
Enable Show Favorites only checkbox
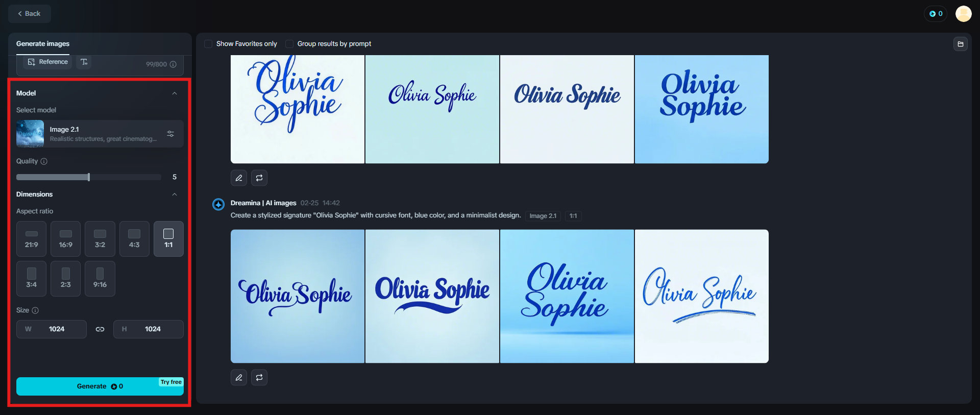click(x=208, y=44)
